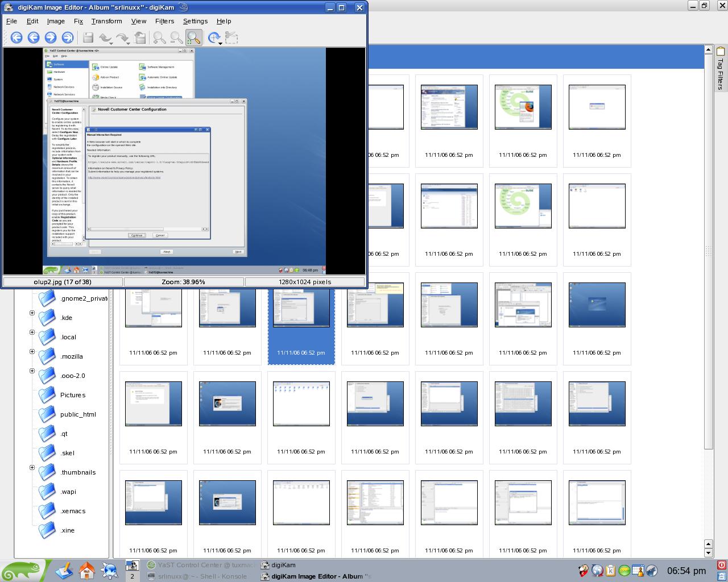Open the Help menu
This screenshot has height=582, width=728.
224,21
